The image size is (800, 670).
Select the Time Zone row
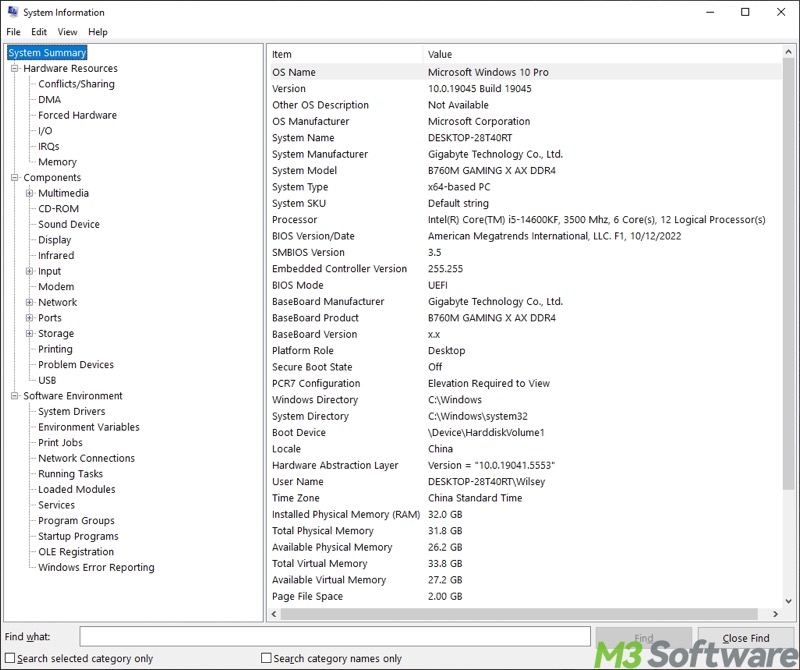[x=524, y=498]
